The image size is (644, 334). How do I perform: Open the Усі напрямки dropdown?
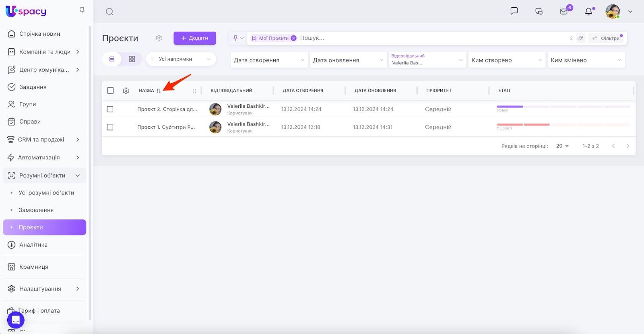coord(181,59)
